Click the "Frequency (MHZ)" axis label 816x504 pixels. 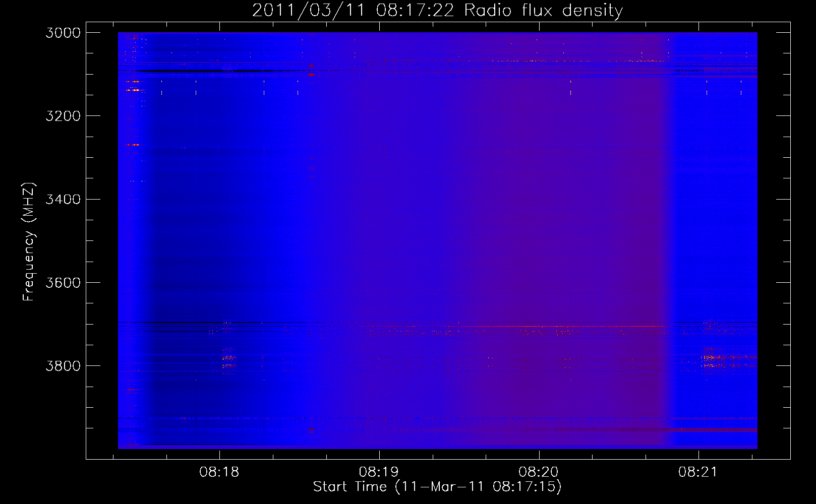(29, 242)
